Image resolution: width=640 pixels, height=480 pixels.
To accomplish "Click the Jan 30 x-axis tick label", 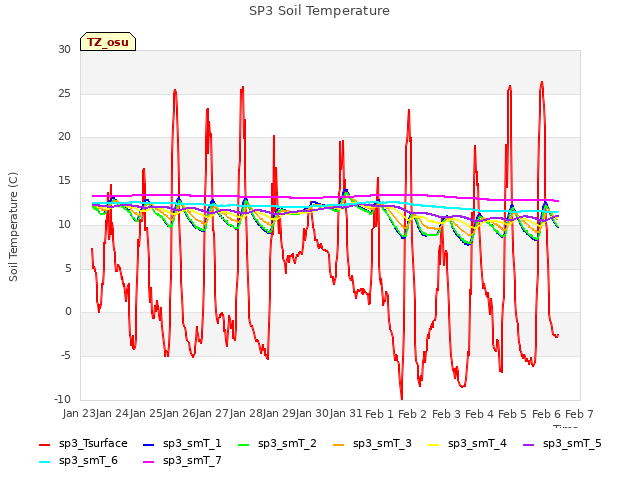I will [x=313, y=413].
